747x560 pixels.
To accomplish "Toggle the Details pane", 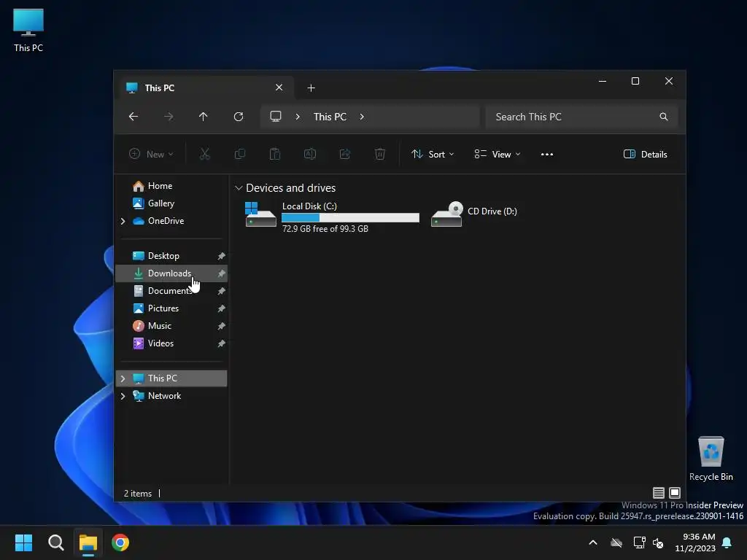I will (x=646, y=155).
